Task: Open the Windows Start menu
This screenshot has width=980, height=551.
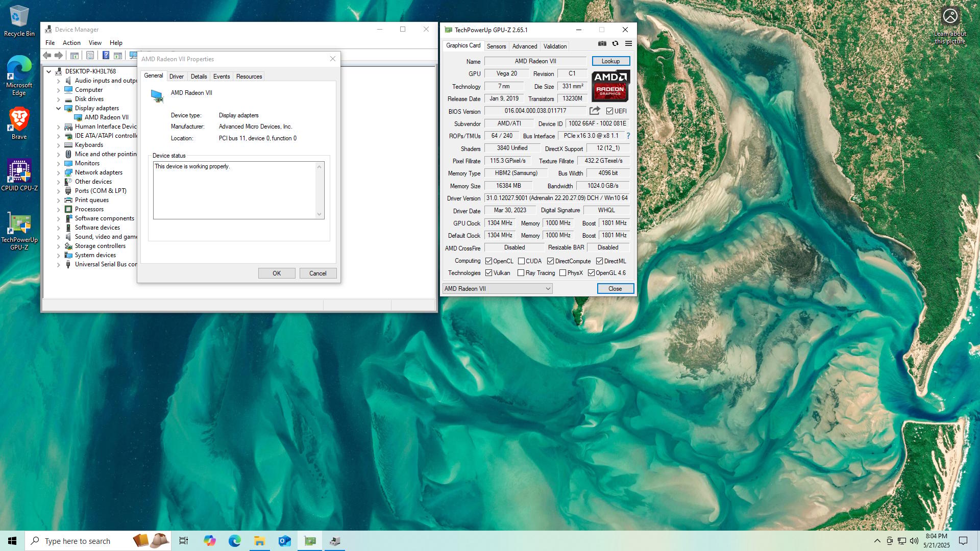Action: (12, 541)
